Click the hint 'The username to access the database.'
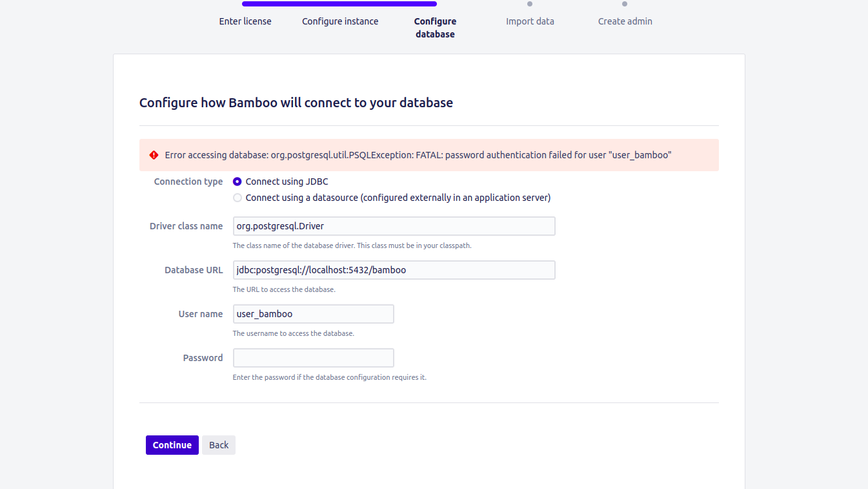 pyautogui.click(x=294, y=333)
